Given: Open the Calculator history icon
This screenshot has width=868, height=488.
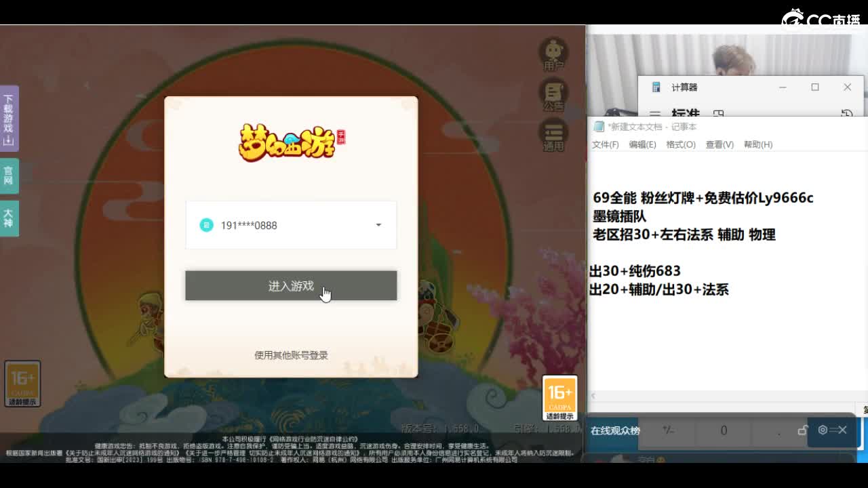Looking at the screenshot, I should 846,113.
